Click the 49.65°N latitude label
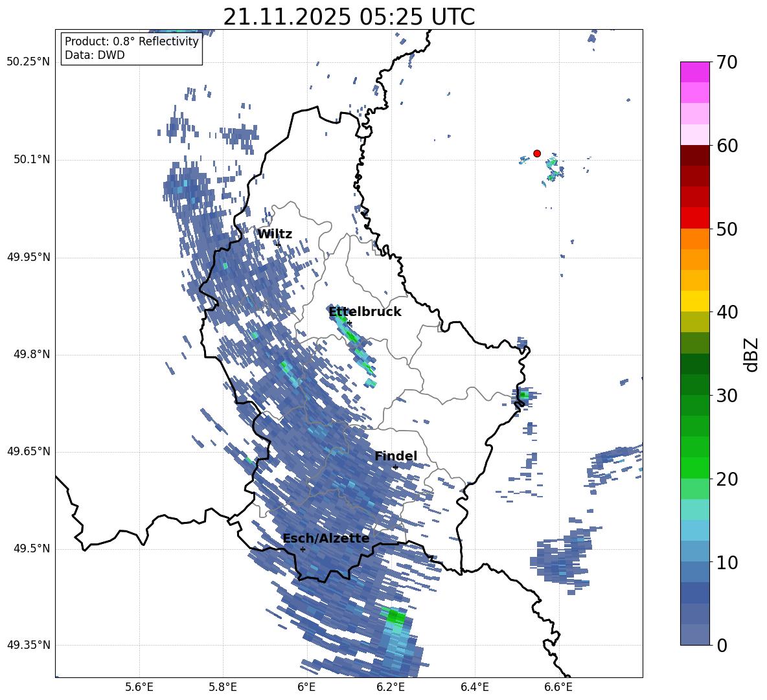Viewport: 767px width, 700px height. coord(29,451)
